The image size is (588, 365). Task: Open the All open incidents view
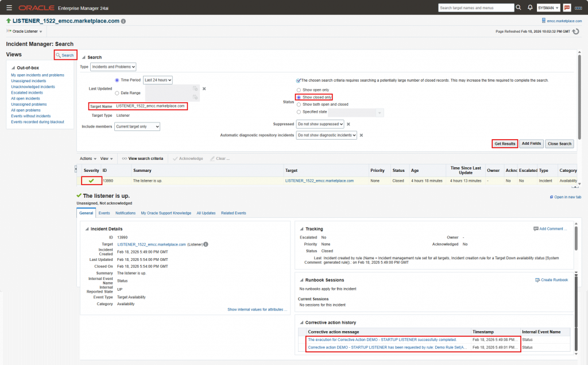(26, 98)
